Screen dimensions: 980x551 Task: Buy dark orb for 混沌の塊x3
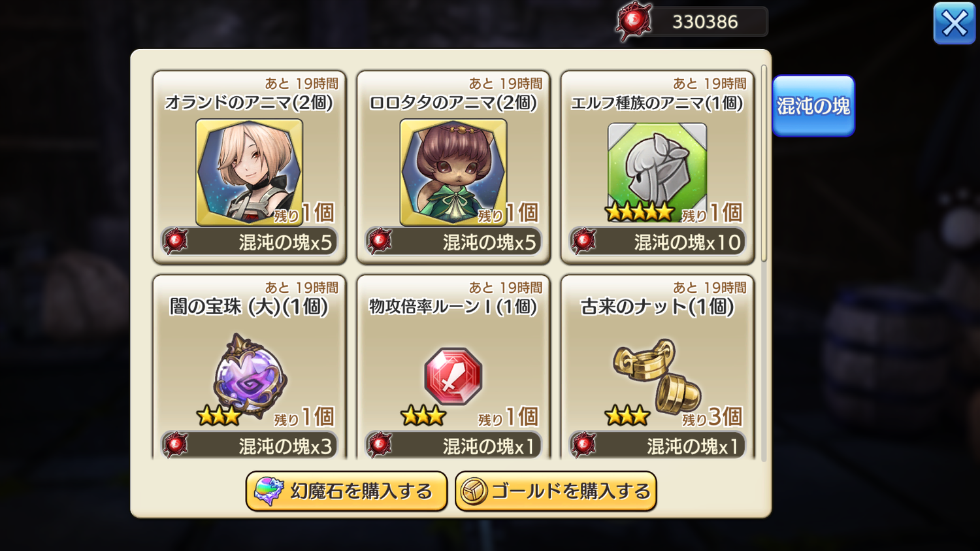(x=250, y=446)
